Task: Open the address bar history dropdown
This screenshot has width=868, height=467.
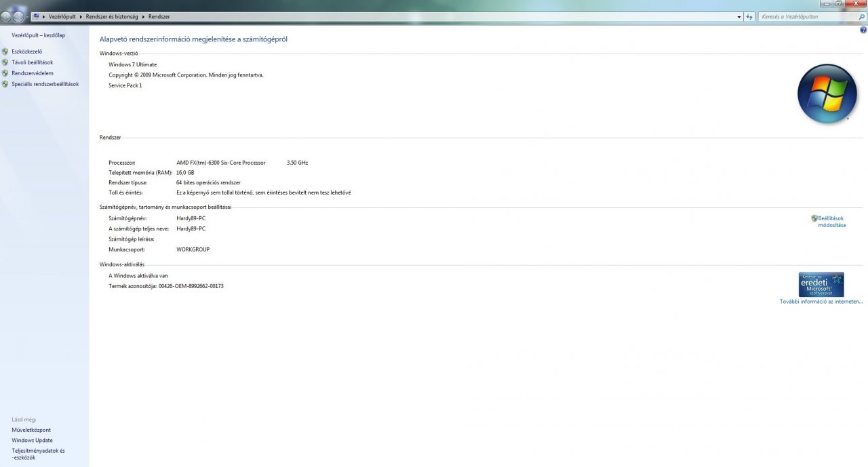Action: 739,16
